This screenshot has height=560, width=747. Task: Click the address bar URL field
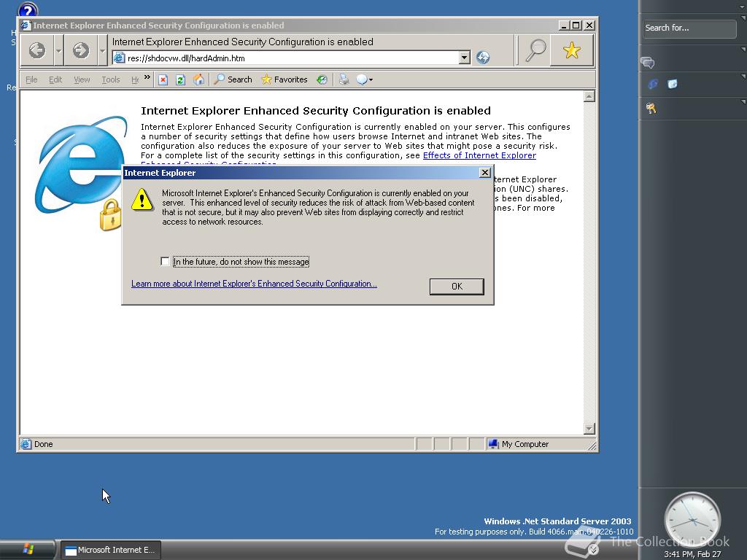coord(292,58)
